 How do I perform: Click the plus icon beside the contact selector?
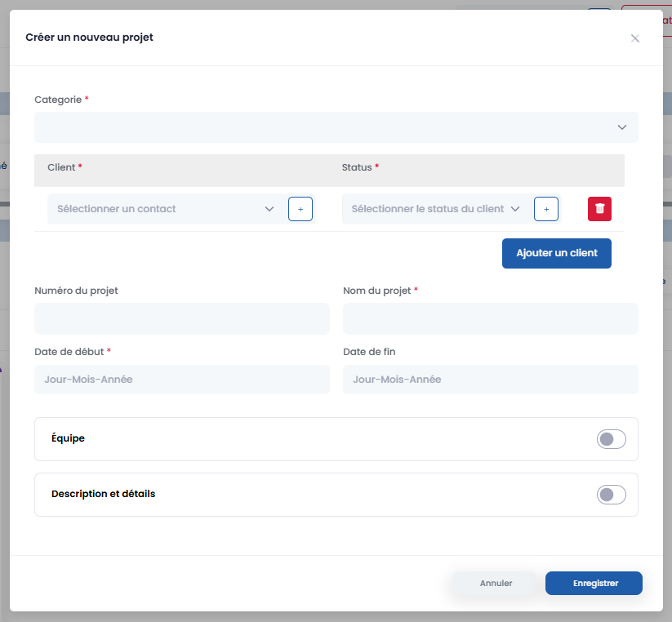click(x=300, y=209)
